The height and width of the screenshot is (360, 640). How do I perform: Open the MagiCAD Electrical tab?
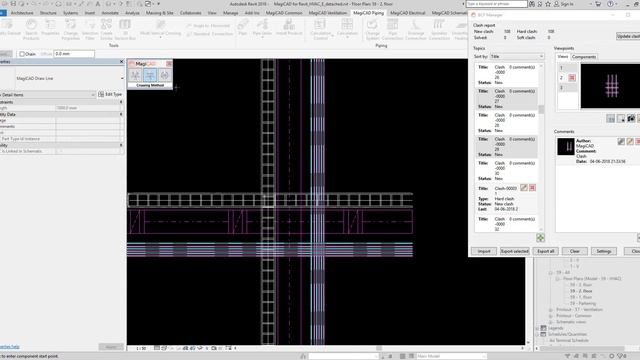[407, 13]
